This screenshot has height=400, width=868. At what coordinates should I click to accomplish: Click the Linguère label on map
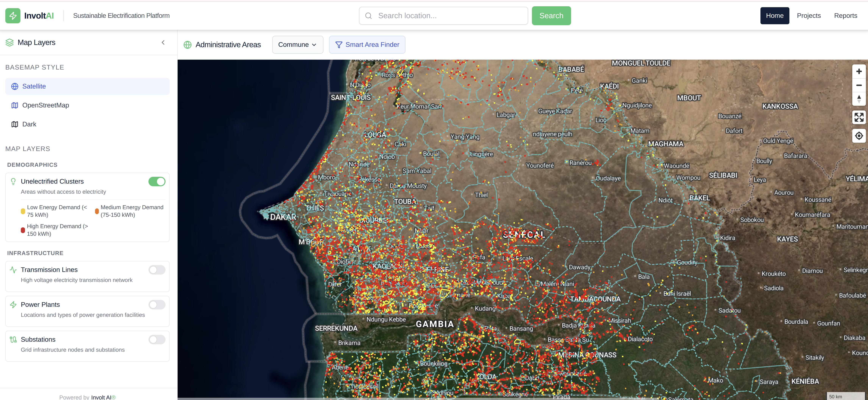point(481,154)
